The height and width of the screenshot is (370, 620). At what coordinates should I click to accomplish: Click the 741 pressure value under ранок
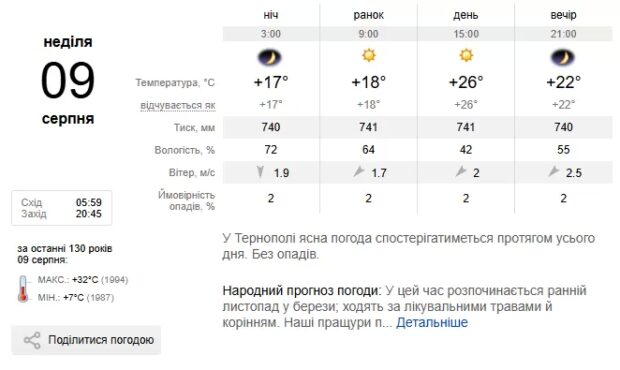[x=369, y=127]
